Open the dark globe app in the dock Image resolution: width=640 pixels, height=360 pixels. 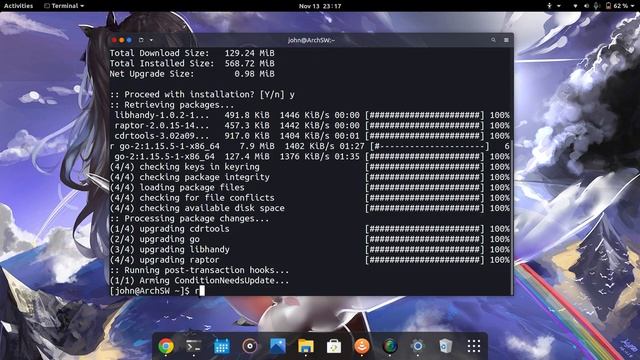[390, 346]
